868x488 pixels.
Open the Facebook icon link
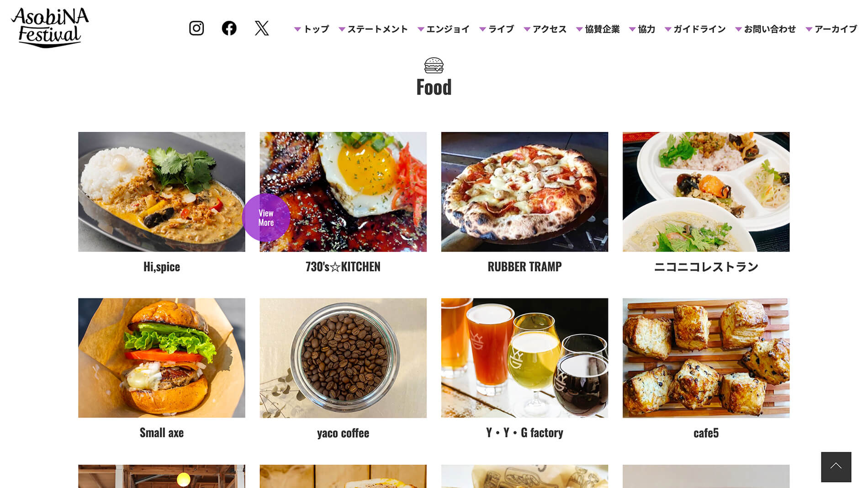point(229,28)
